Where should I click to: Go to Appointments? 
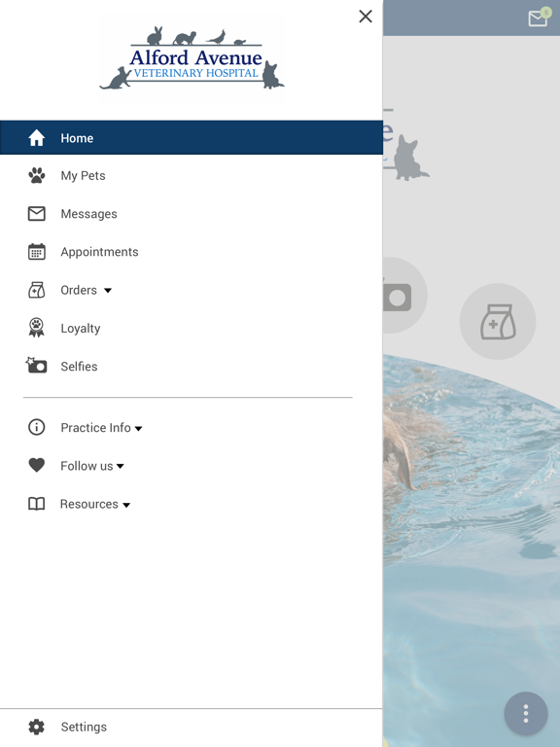tap(99, 252)
